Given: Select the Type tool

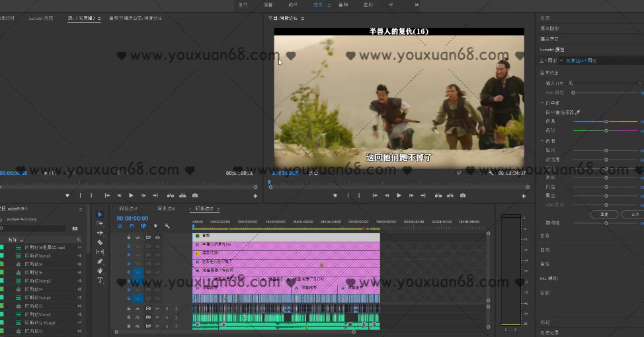Looking at the screenshot, I should point(100,280).
